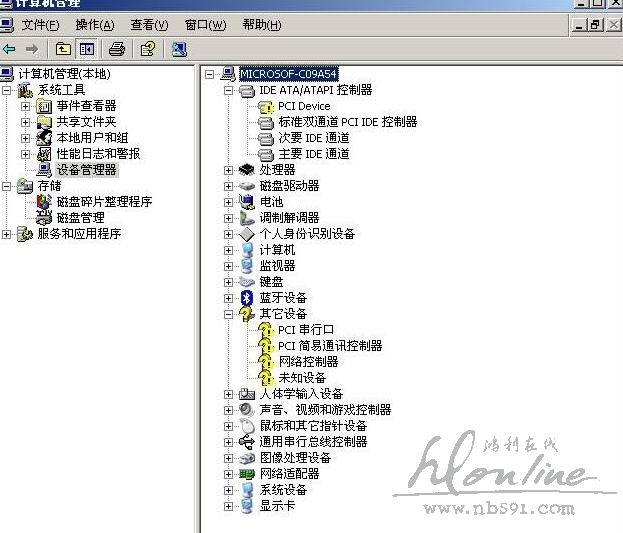Click the 电池 battery icon

(247, 202)
